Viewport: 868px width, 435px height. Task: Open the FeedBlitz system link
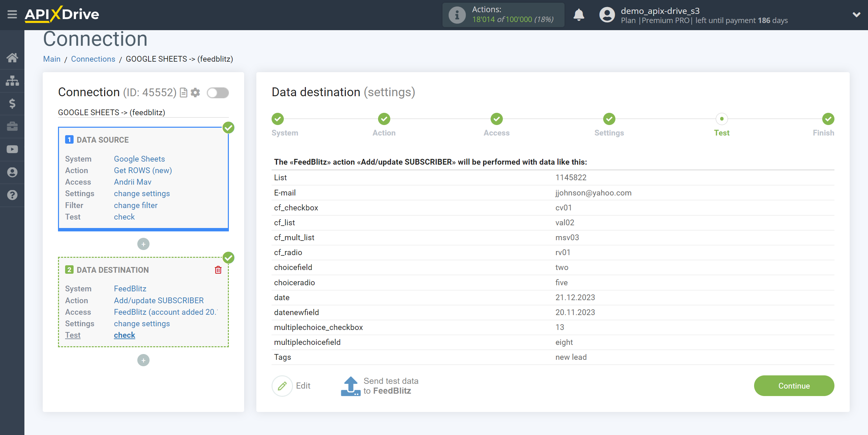point(130,289)
